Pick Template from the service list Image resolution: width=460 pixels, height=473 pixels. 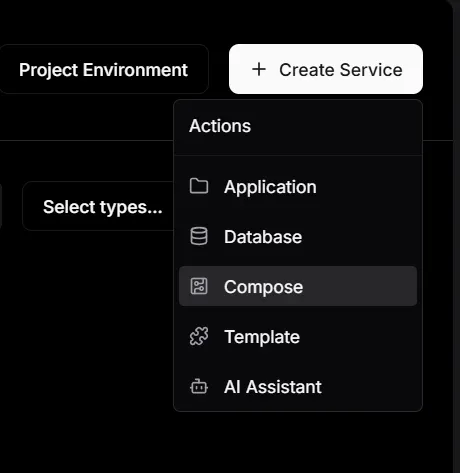tap(298, 336)
